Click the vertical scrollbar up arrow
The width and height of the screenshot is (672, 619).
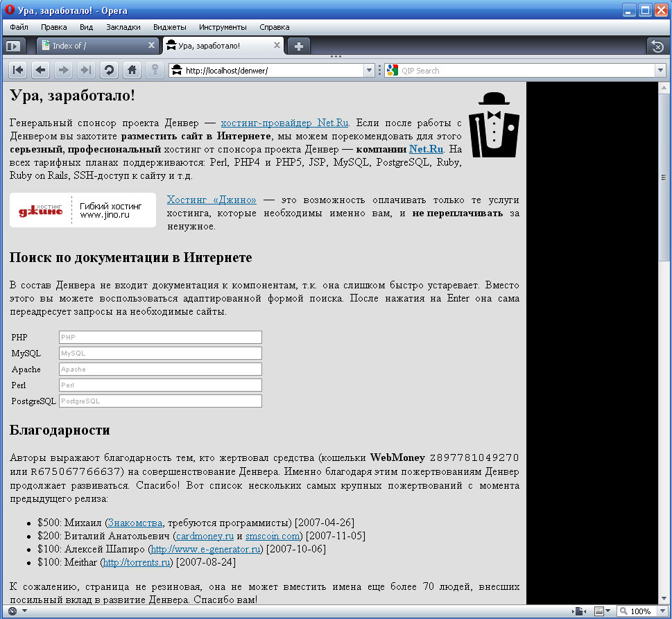664,87
